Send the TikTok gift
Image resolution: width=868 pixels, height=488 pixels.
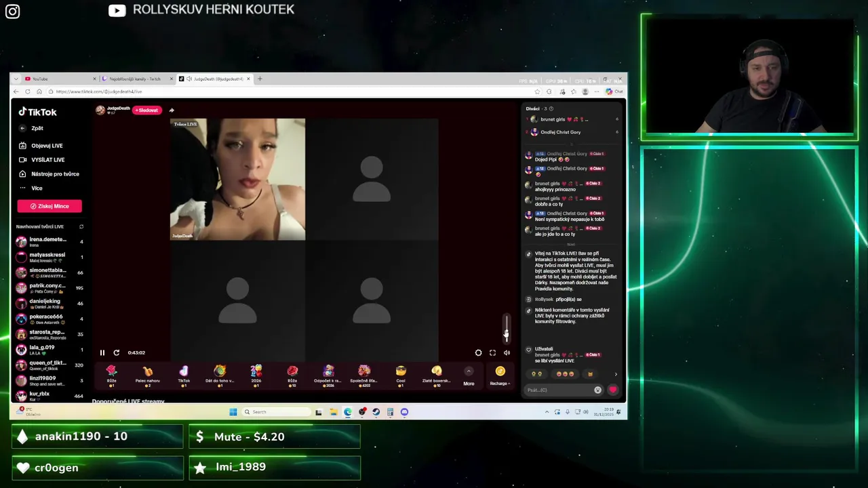click(x=184, y=375)
